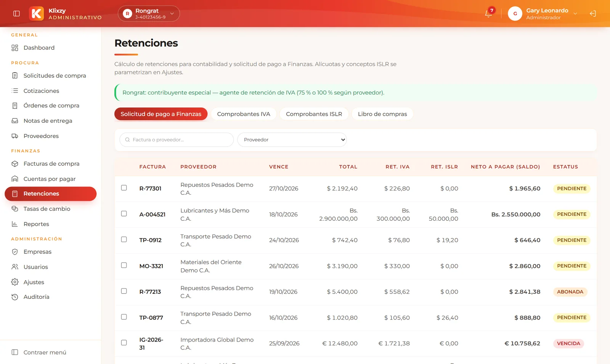Click the Klixzy K logo
The image size is (610, 364).
click(x=37, y=14)
